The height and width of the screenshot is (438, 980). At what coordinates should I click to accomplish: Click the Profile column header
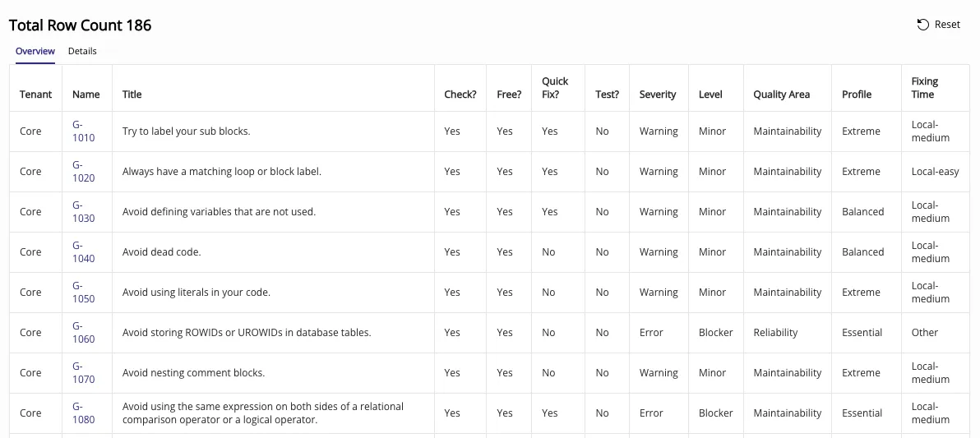tap(857, 95)
